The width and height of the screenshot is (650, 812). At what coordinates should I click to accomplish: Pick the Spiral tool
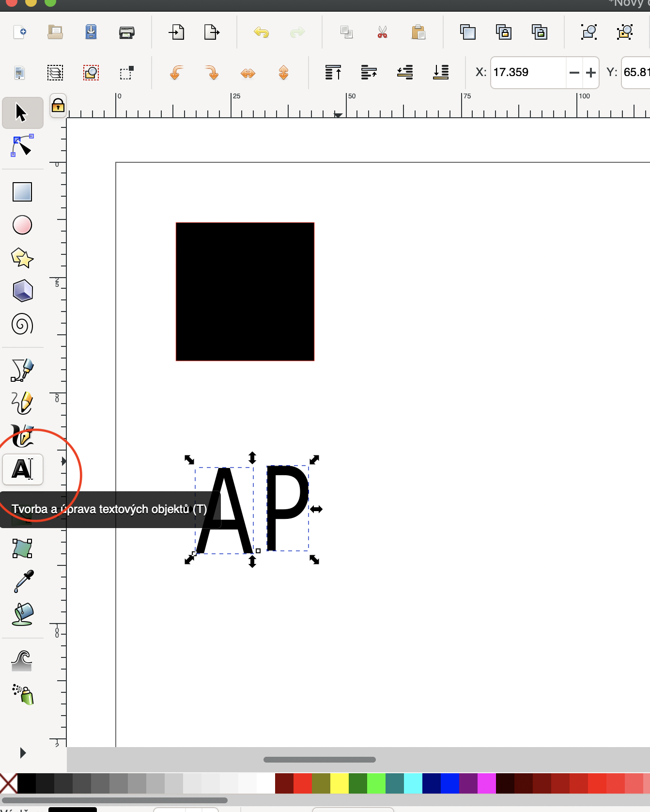tap(22, 324)
